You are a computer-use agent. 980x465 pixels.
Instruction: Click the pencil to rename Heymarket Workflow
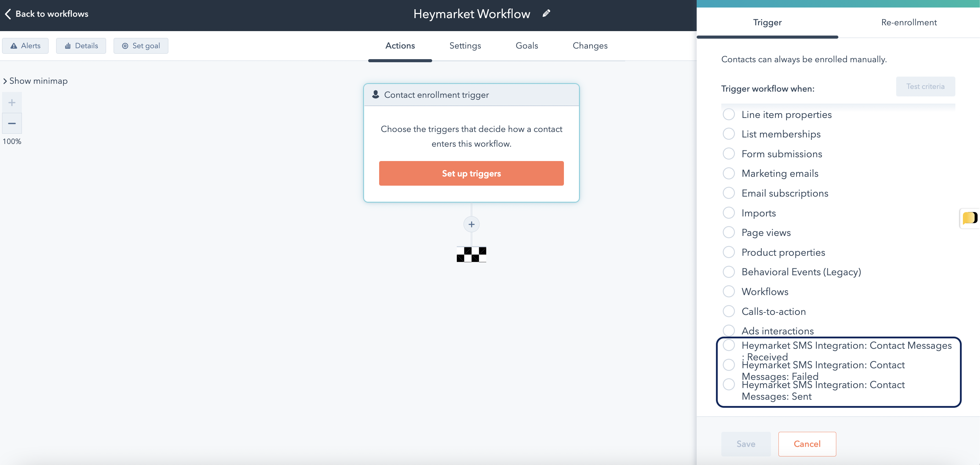546,13
